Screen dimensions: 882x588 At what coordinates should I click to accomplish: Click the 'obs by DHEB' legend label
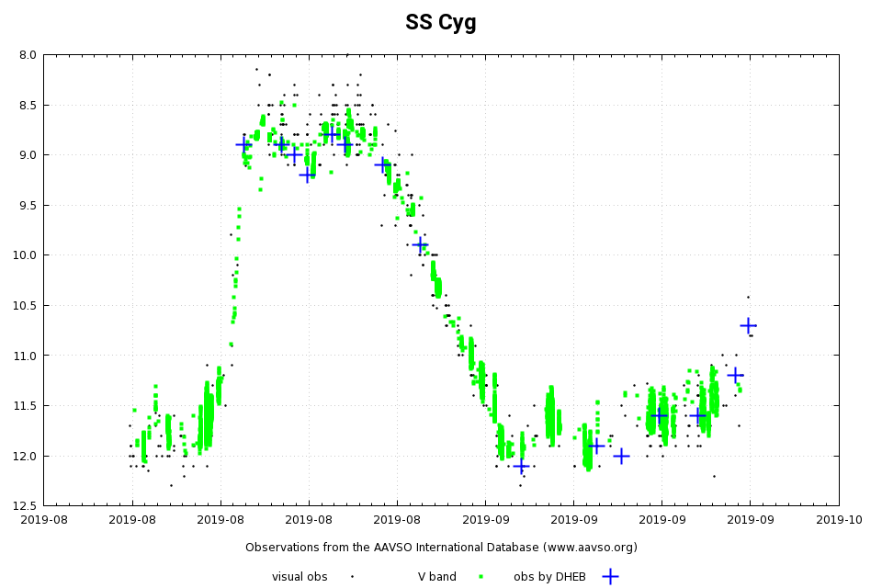549,577
